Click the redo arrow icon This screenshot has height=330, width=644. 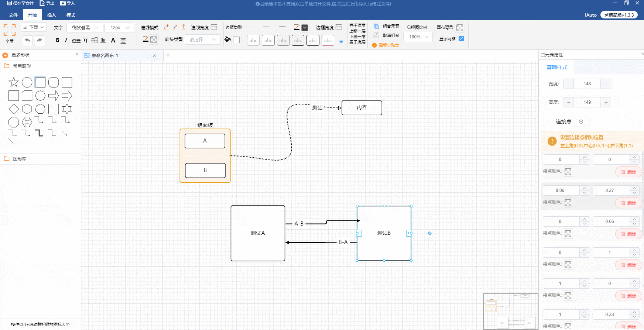coord(40,40)
